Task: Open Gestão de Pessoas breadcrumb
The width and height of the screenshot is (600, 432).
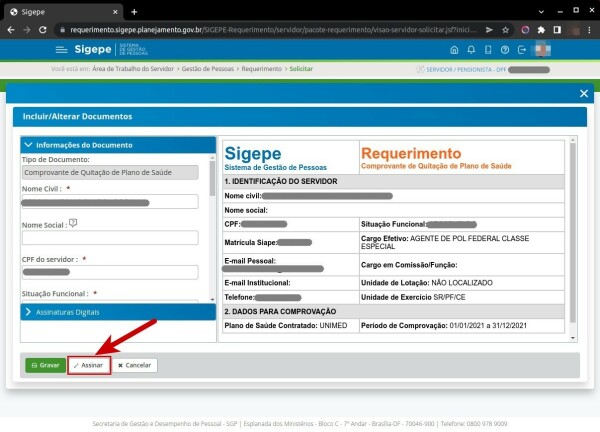Action: [x=207, y=69]
